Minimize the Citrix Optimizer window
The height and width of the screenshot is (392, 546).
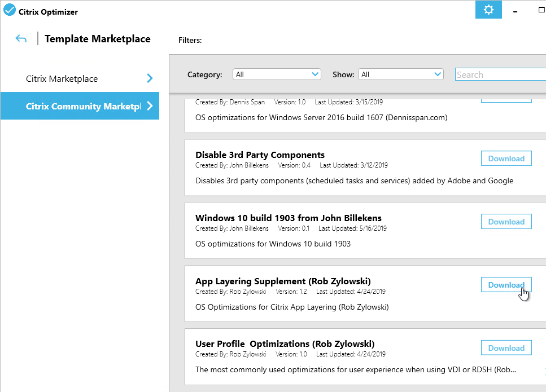click(515, 11)
